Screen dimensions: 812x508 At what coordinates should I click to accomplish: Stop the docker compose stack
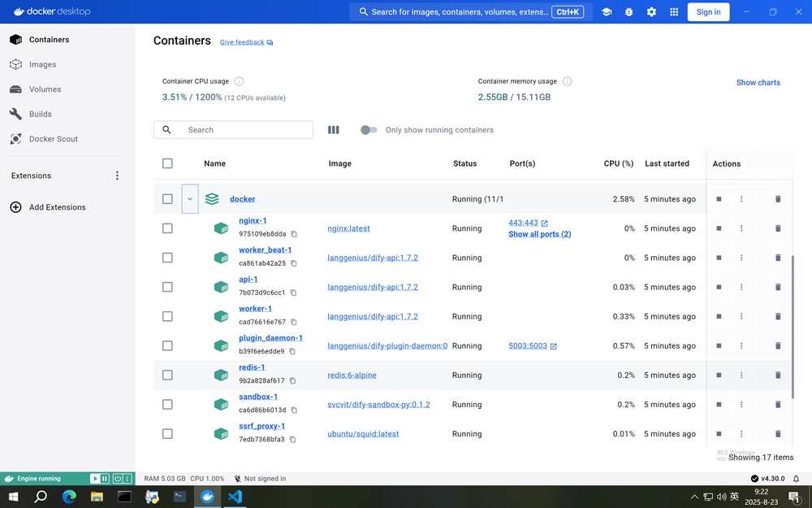[719, 198]
